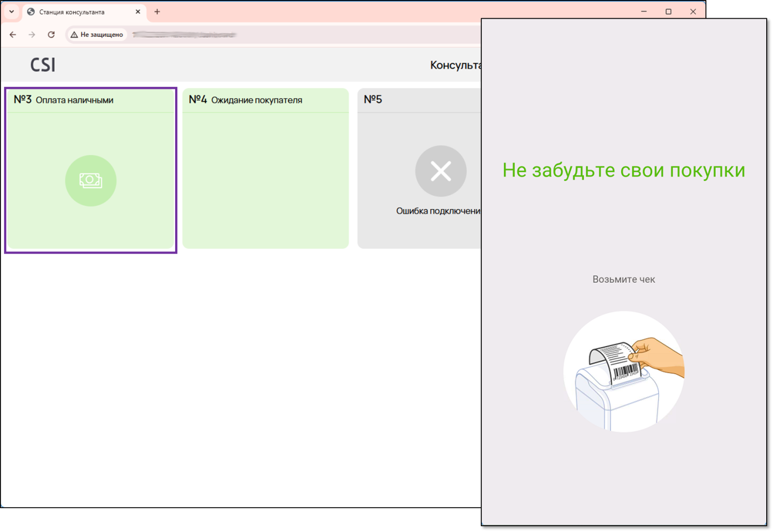Viewport: 773px width, 532px height.
Task: Expand the tab search dropdown chevron
Action: [x=11, y=11]
